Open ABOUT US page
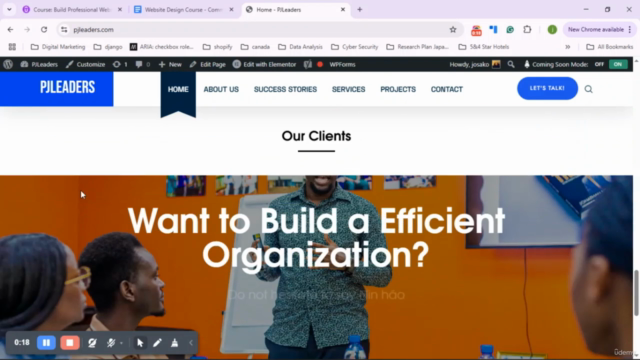 pyautogui.click(x=221, y=89)
